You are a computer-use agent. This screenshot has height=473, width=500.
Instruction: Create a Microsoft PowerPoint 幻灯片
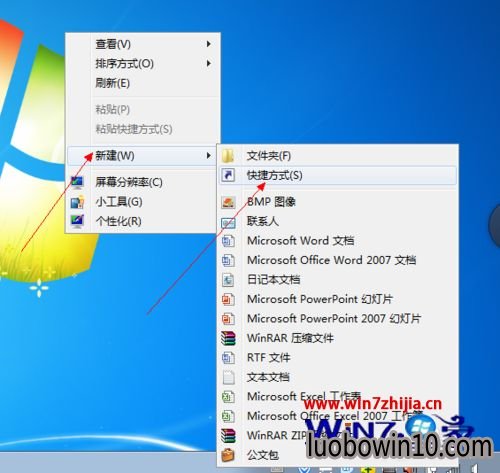[338, 299]
